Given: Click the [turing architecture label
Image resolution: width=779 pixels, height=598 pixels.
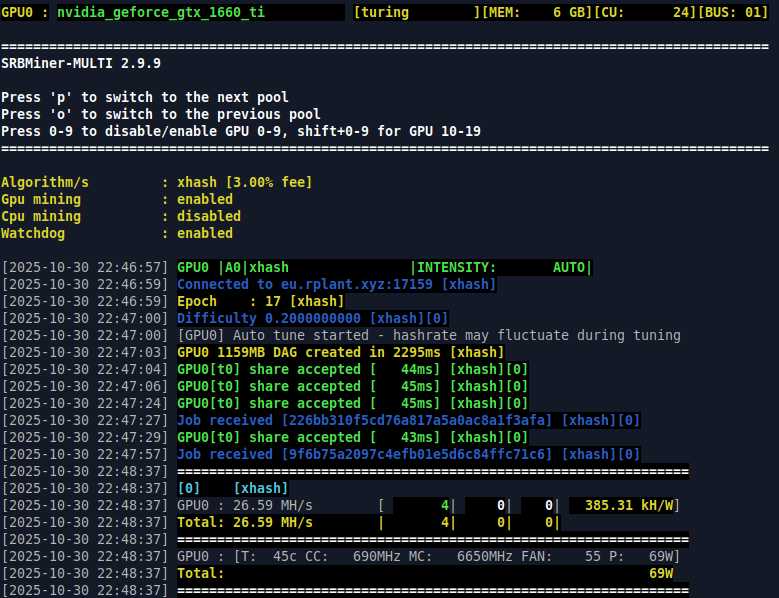Looking at the screenshot, I should pos(381,12).
